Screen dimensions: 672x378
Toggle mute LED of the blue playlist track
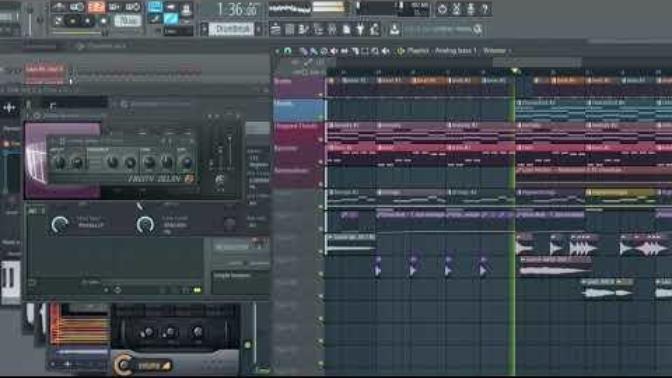click(321, 117)
